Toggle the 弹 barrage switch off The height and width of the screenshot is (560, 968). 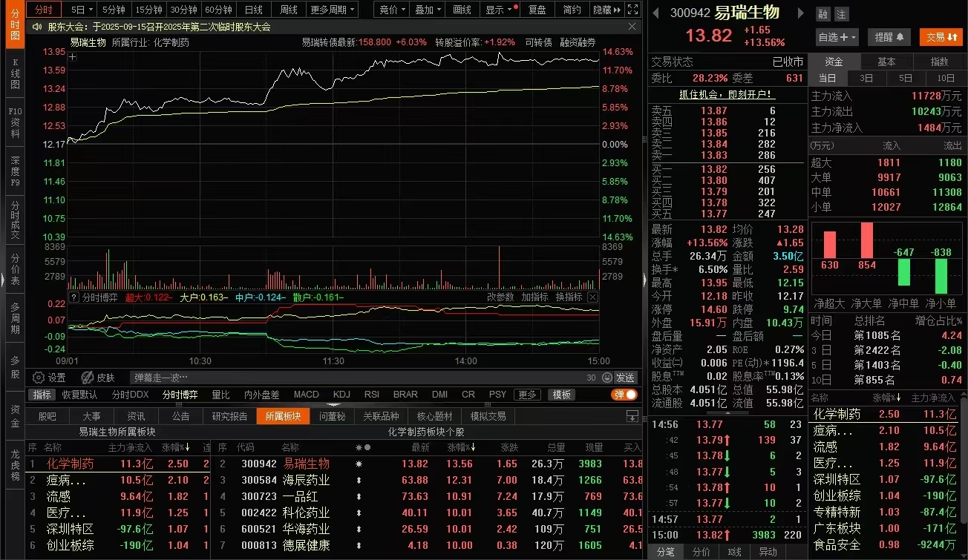tap(624, 395)
